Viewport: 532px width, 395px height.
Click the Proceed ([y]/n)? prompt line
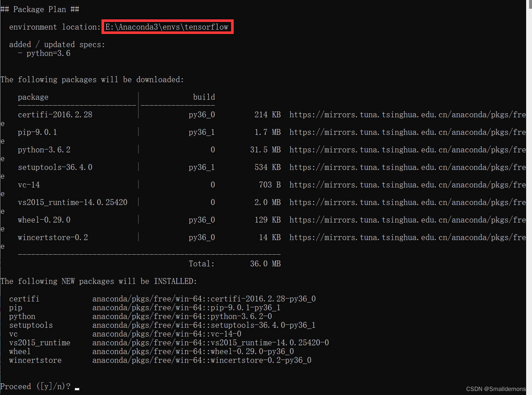coord(36,387)
